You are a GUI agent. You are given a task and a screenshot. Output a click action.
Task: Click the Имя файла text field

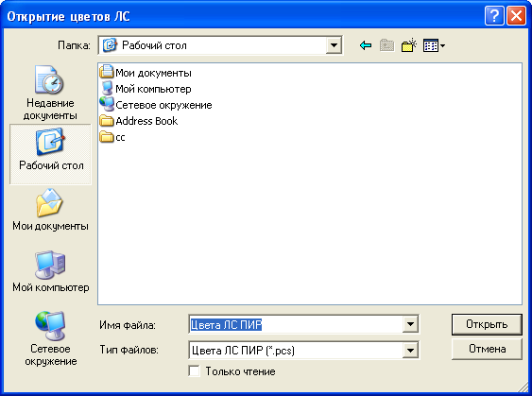coord(296,325)
